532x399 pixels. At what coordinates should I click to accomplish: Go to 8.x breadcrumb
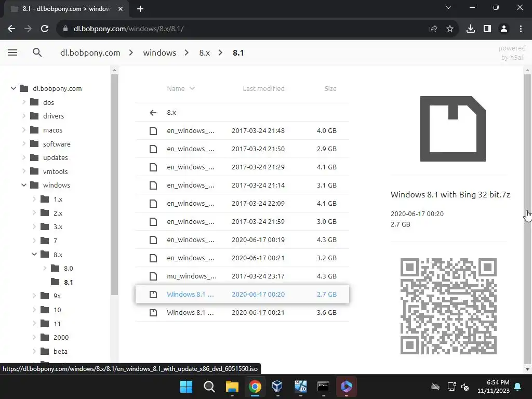tap(205, 53)
